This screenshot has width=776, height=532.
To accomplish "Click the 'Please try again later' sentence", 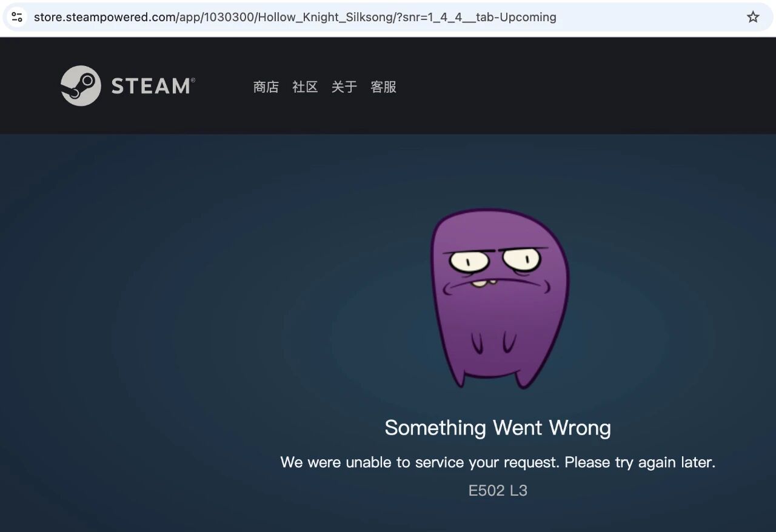I will pos(640,463).
